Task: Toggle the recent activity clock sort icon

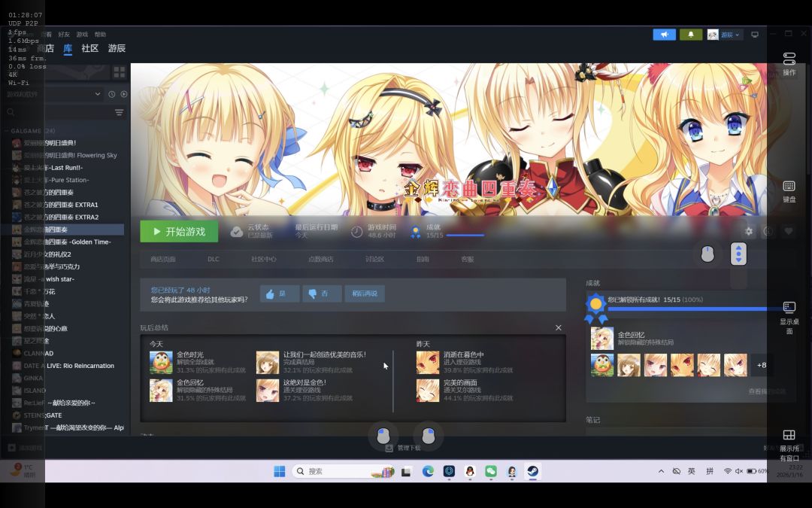Action: tap(111, 94)
